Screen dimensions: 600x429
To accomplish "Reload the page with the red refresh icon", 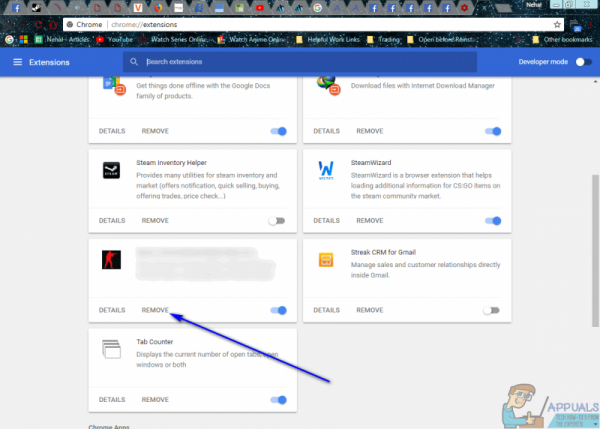I will tap(38, 25).
